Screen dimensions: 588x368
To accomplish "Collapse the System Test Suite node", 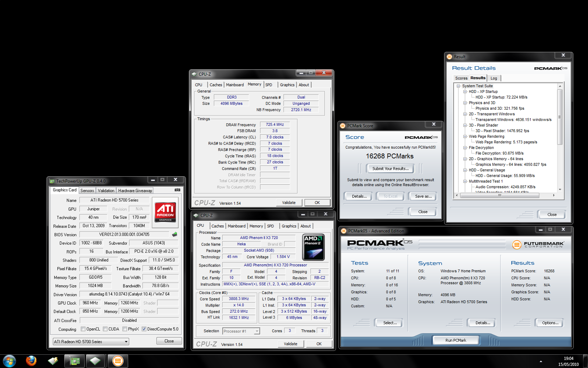I will tap(458, 86).
